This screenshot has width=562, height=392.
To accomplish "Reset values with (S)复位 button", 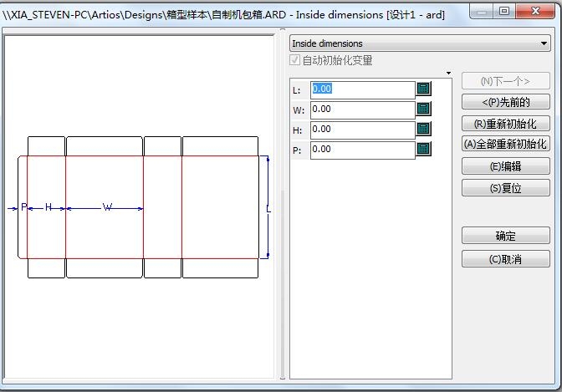I will (x=505, y=188).
